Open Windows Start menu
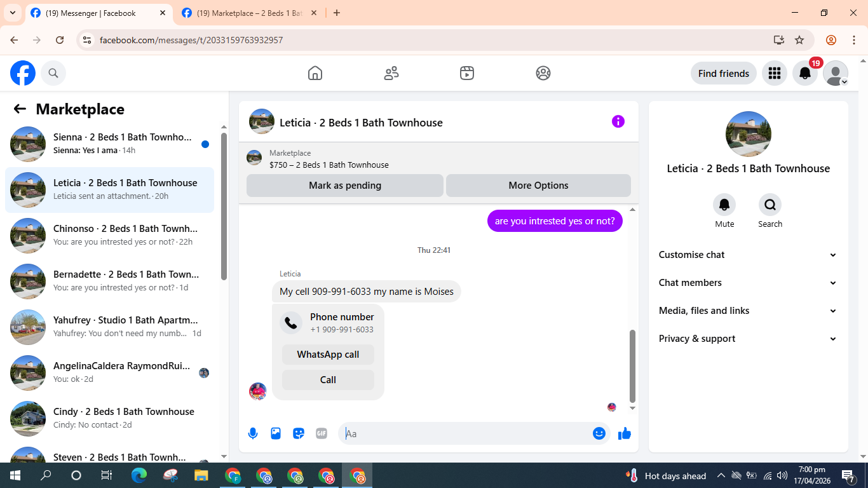This screenshot has height=488, width=868. [15, 475]
